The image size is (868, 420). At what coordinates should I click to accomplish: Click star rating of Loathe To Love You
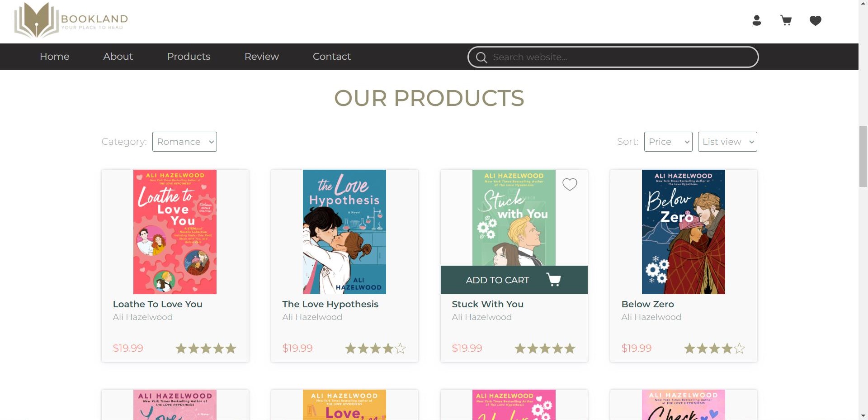(x=206, y=348)
